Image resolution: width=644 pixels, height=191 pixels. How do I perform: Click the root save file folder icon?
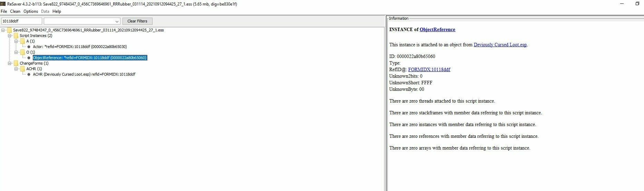(9, 30)
